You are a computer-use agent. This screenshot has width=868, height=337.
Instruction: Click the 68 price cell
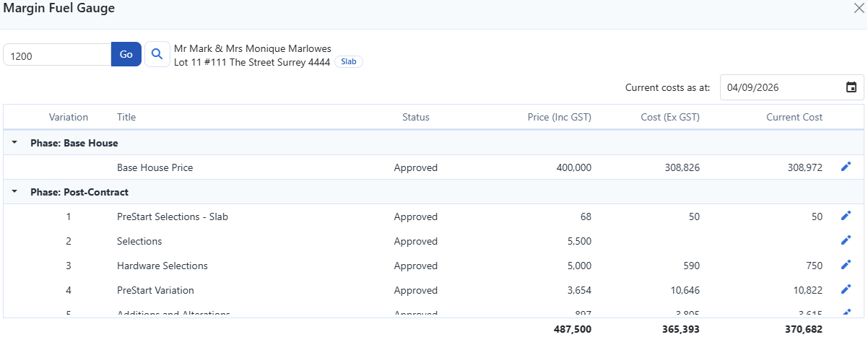tap(586, 216)
